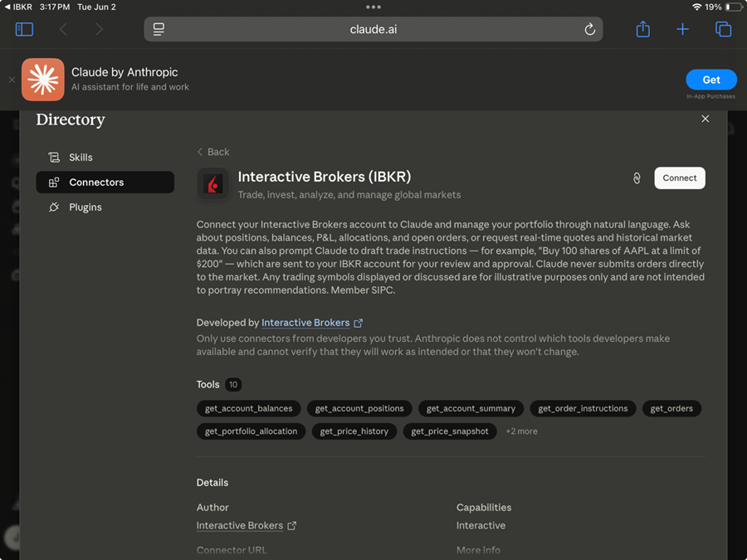Select the Connectors section

[105, 182]
